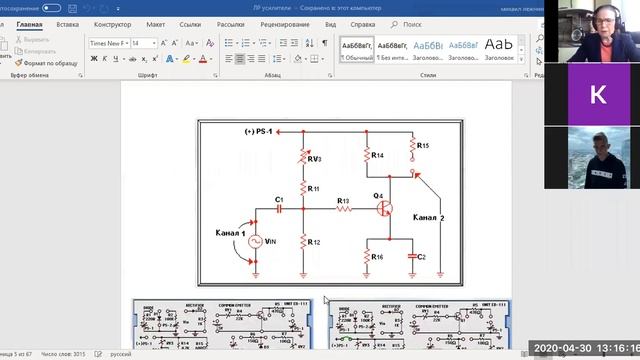
Task: Show paragraph marks
Action: click(324, 43)
